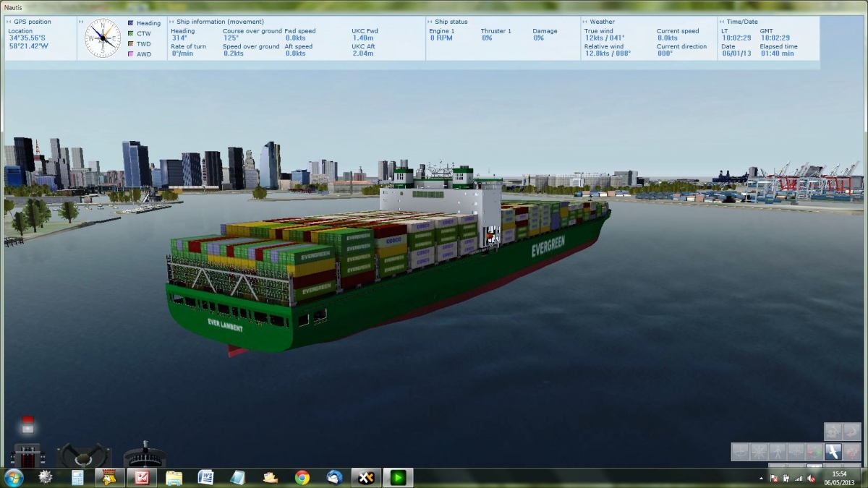
Task: Toggle the TWD compass legend swatch
Action: (130, 43)
